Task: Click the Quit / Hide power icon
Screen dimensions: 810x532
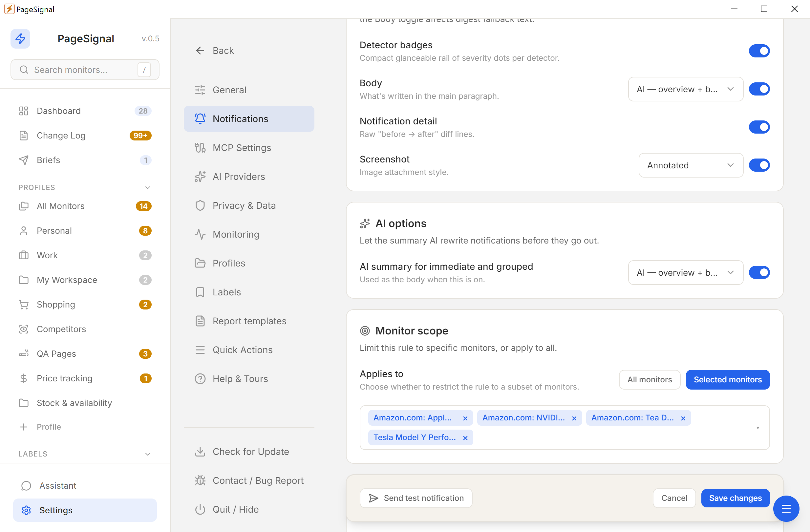Action: pyautogui.click(x=200, y=510)
